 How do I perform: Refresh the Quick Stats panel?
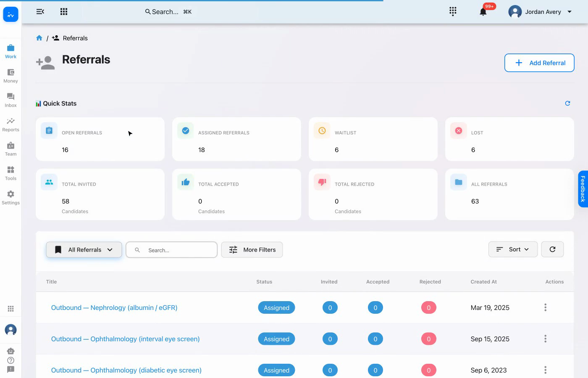pyautogui.click(x=567, y=103)
